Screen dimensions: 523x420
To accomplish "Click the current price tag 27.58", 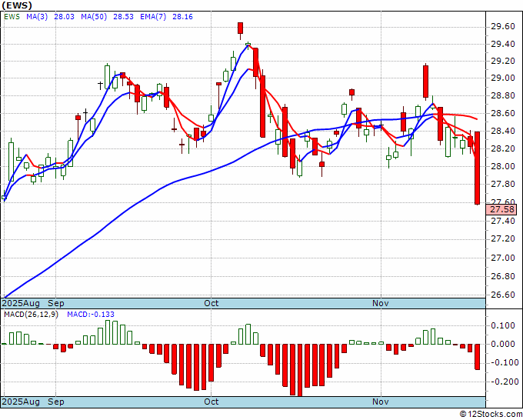I will [x=501, y=209].
